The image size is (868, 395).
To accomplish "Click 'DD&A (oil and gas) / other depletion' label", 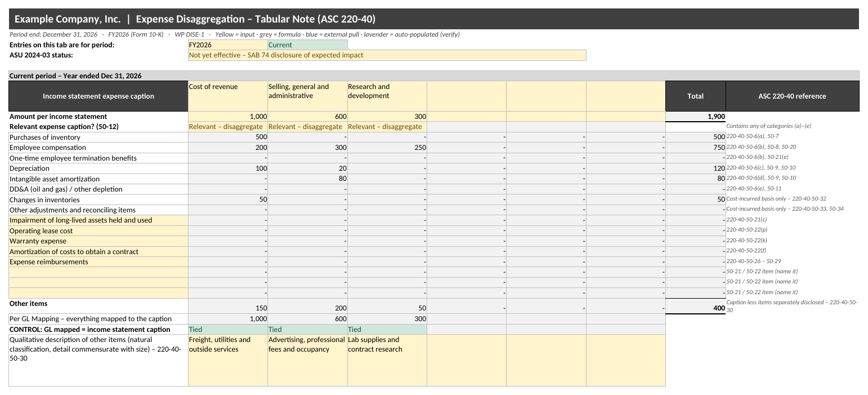I will pos(99,189).
